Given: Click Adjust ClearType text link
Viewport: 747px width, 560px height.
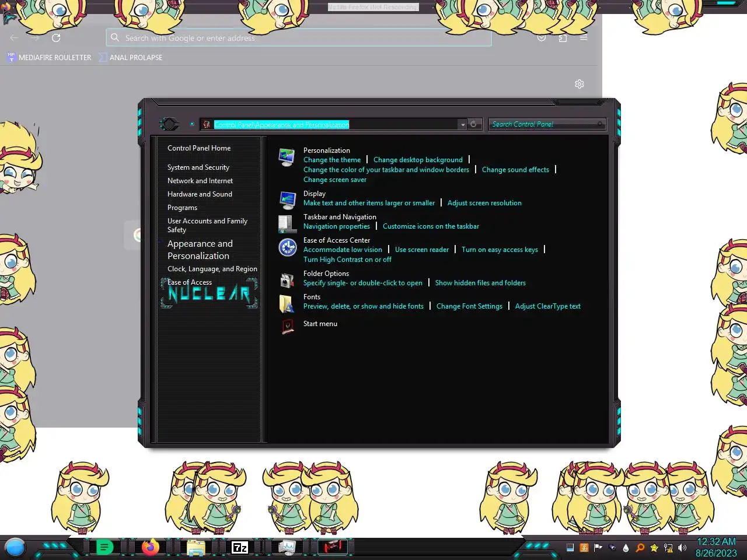Looking at the screenshot, I should (x=548, y=306).
